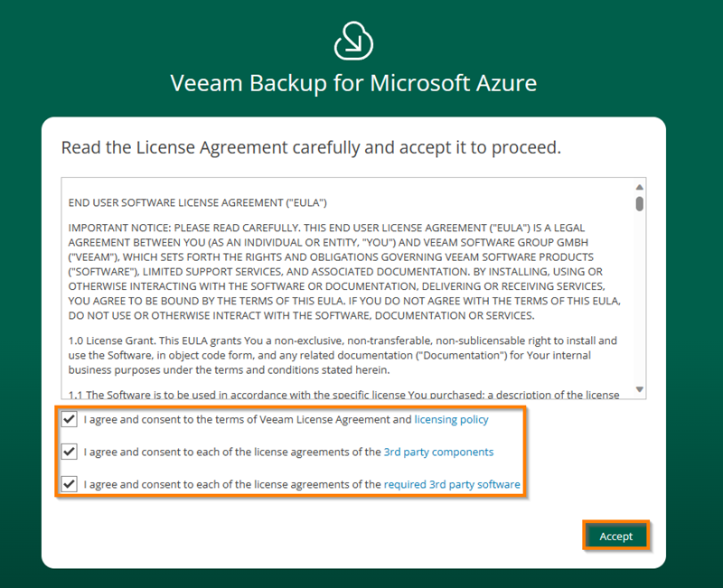Screen dimensions: 723x588
Task: Disable the required 3rd party software checkbox
Action: click(x=69, y=484)
